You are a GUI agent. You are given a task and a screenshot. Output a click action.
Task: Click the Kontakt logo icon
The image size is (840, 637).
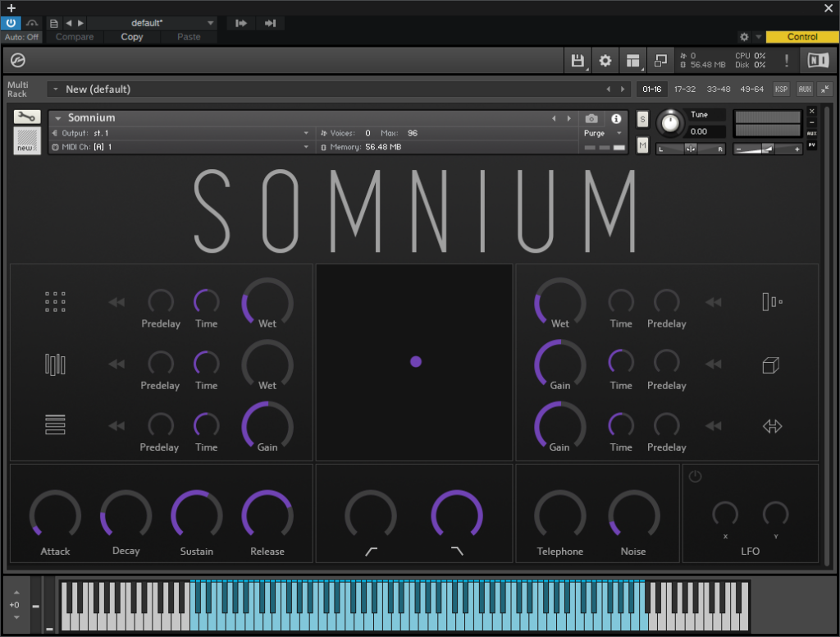tap(18, 60)
